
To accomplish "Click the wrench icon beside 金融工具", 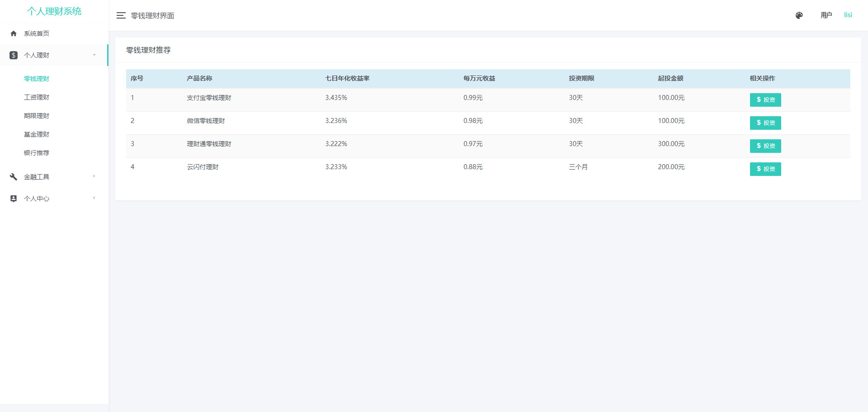I will pyautogui.click(x=14, y=177).
